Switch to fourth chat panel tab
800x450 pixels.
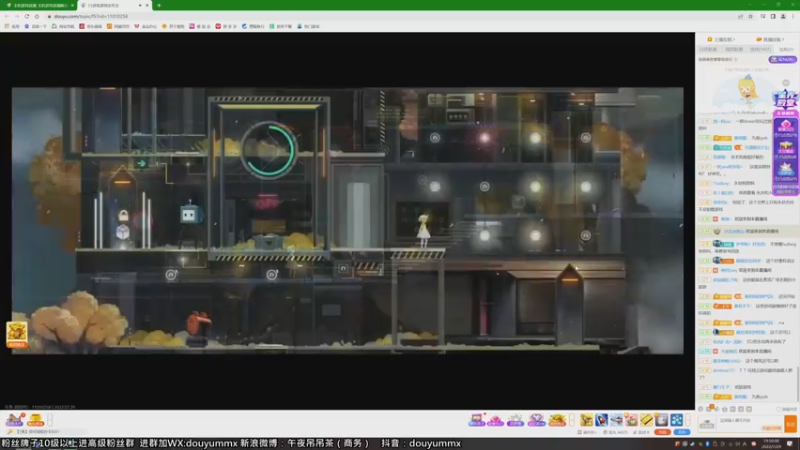pos(786,49)
